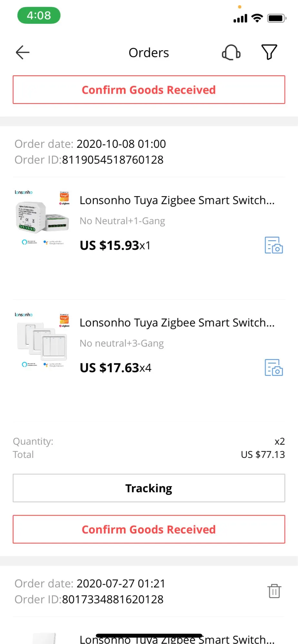
Task: Select Order ID 8017334881620128
Action: pos(113,599)
